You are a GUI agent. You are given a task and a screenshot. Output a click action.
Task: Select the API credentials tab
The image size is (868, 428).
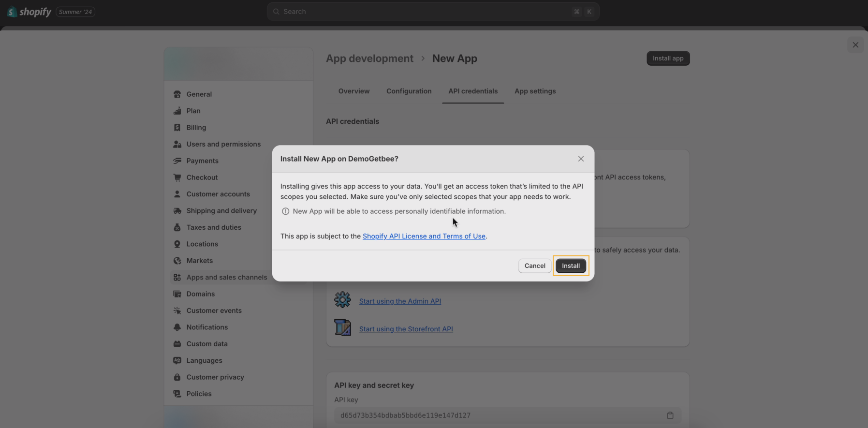point(473,91)
